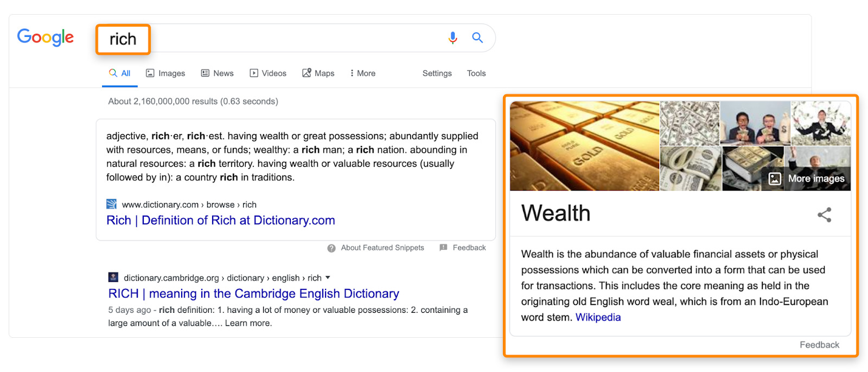
Task: Click the feedback flag icon below the snippet
Action: [444, 247]
